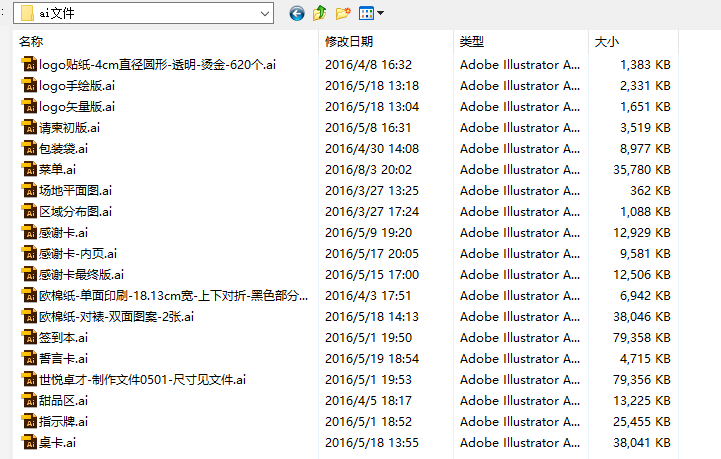Select file name 指示牌.ai
721x459 pixels.
[63, 422]
